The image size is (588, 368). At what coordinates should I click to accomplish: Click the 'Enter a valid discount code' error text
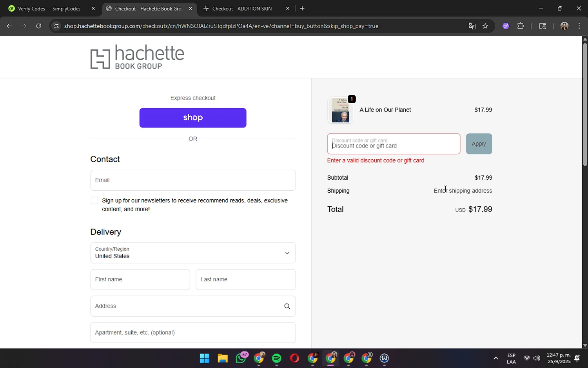376,160
